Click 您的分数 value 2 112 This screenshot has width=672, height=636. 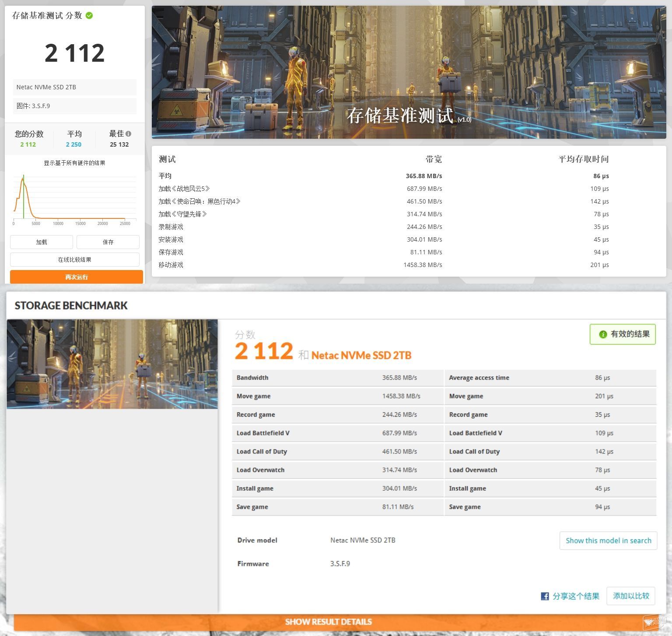(x=28, y=144)
